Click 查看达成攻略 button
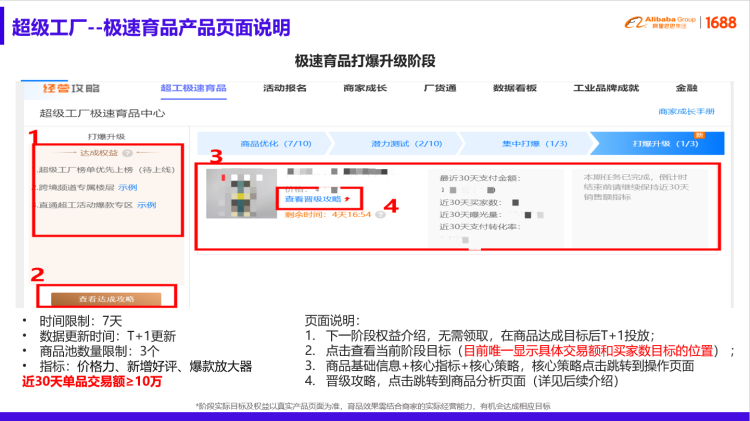 [x=106, y=297]
